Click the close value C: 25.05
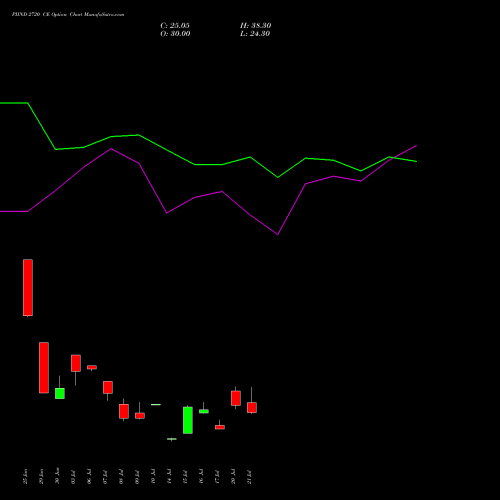500x500 pixels. tap(175, 26)
